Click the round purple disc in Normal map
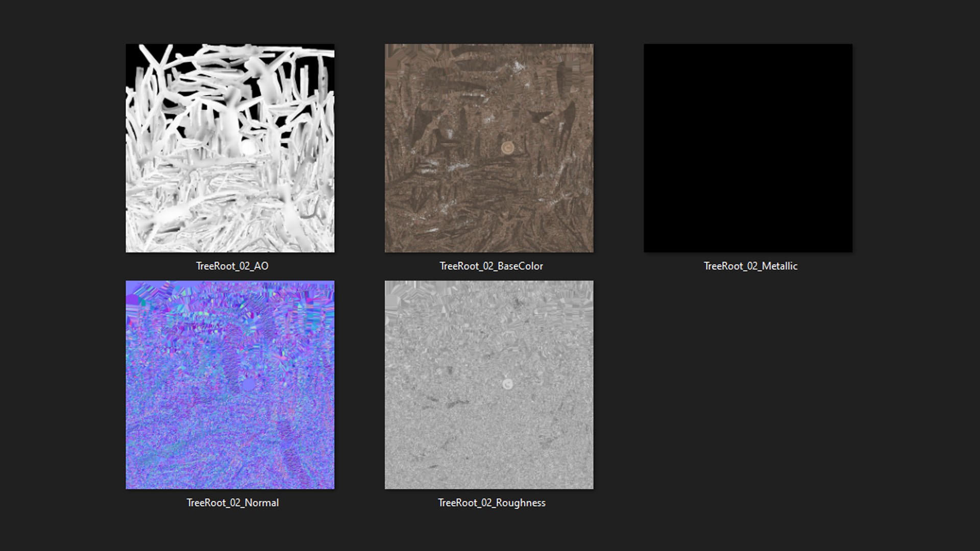Screen dimensions: 980x551 (x=249, y=384)
